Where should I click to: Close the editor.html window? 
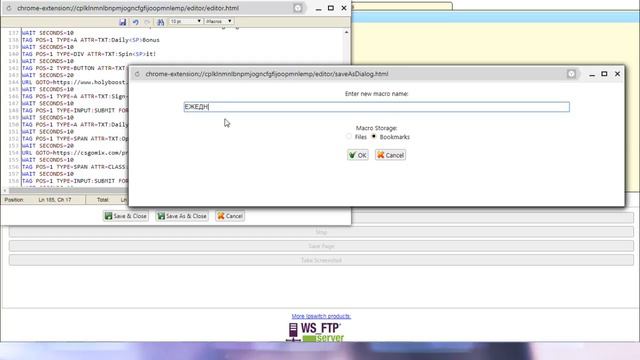pos(344,8)
